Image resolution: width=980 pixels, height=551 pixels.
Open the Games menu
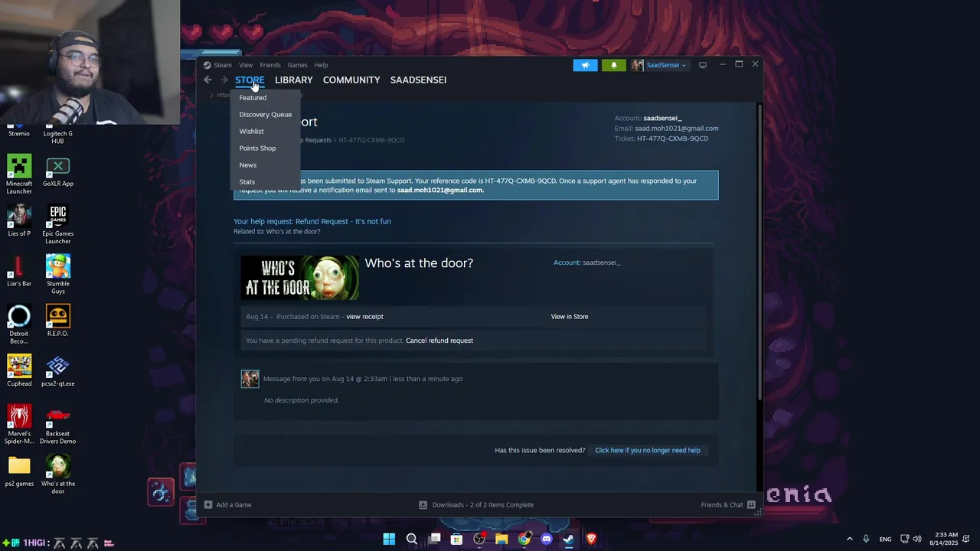(297, 65)
